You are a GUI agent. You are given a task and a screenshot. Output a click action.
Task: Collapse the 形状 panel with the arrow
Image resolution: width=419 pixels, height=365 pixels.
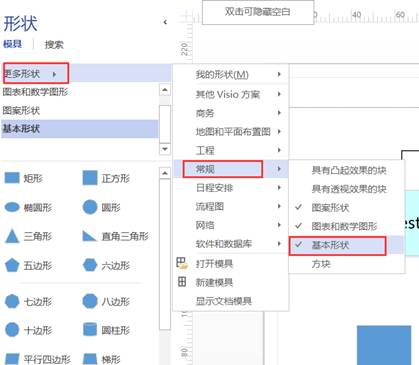click(x=165, y=22)
